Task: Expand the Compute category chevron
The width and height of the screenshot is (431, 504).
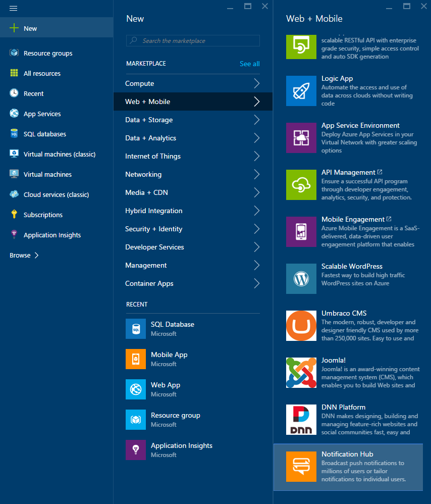Action: coord(256,83)
